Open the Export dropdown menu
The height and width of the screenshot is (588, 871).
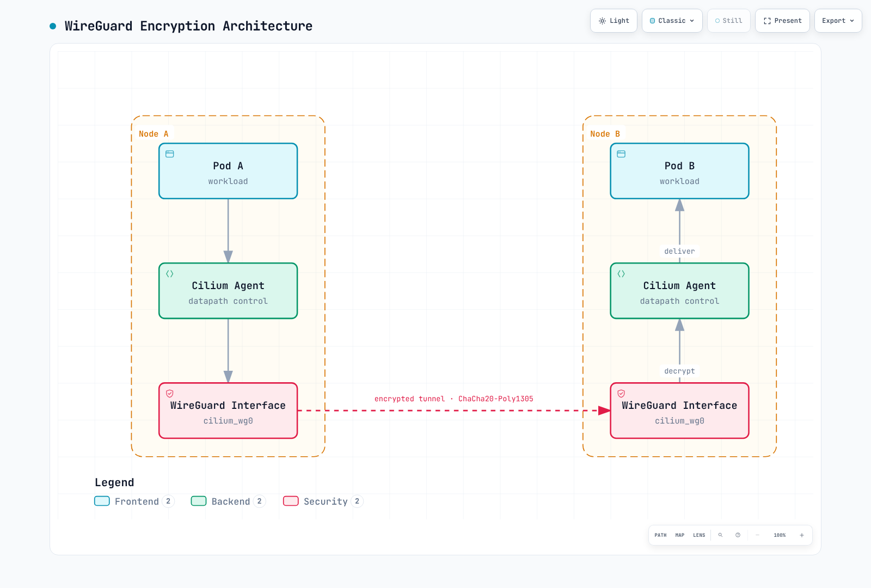click(838, 21)
